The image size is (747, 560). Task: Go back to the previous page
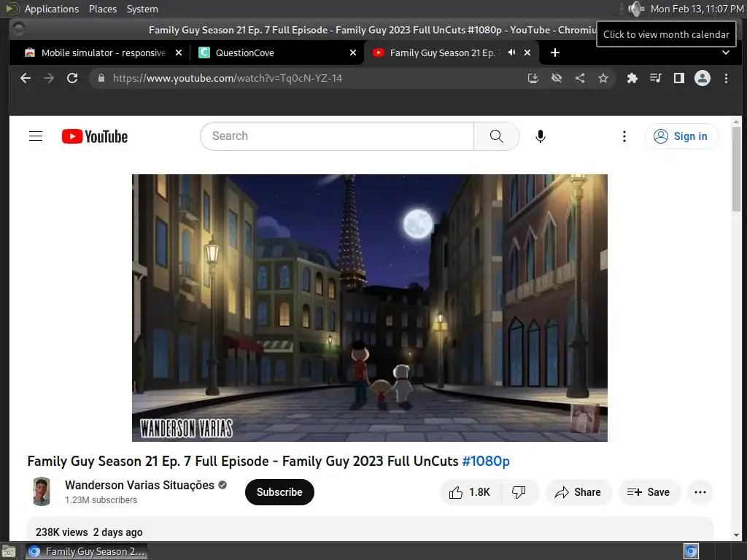[x=26, y=78]
